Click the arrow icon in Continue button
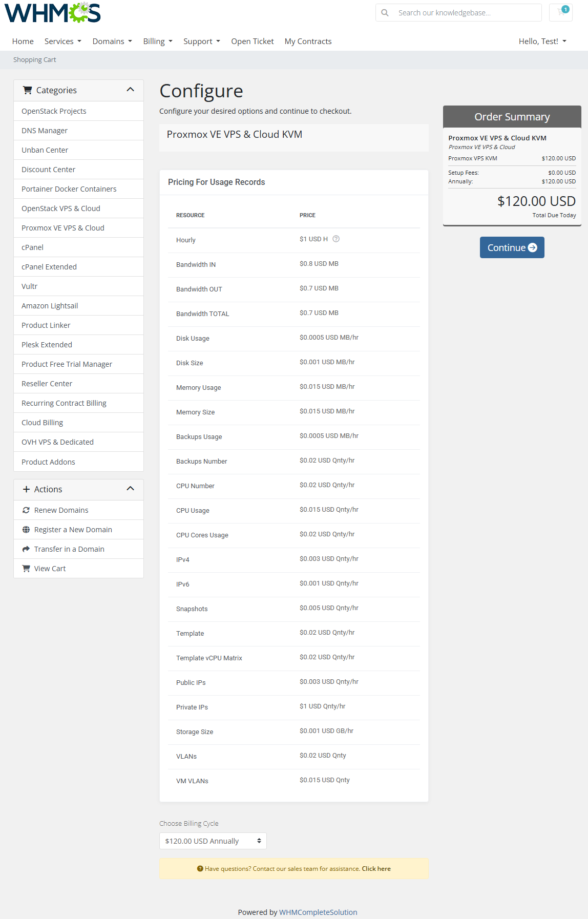 click(533, 247)
